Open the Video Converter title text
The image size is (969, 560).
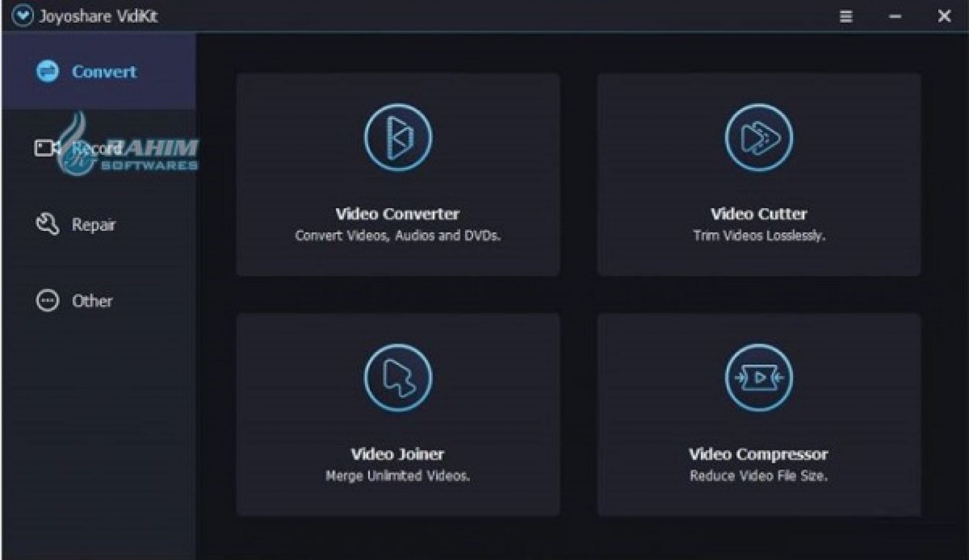[397, 214]
